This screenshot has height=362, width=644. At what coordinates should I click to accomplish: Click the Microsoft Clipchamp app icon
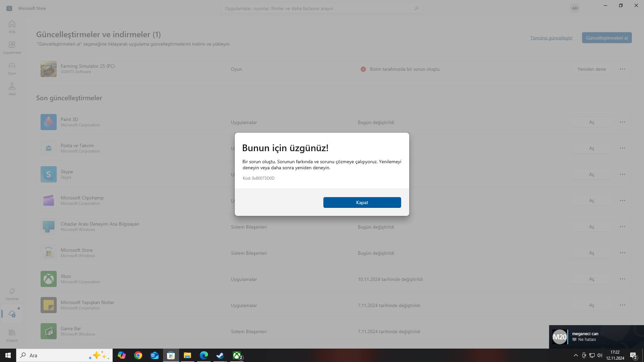[x=49, y=200]
